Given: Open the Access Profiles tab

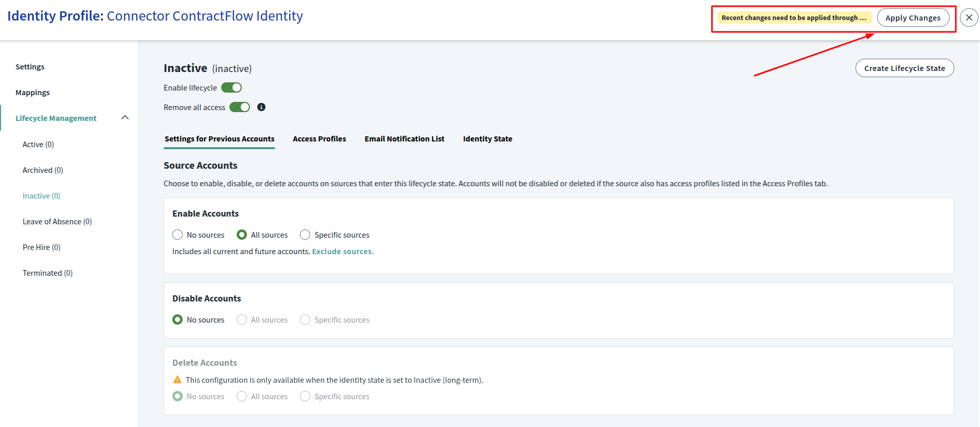Looking at the screenshot, I should point(319,139).
